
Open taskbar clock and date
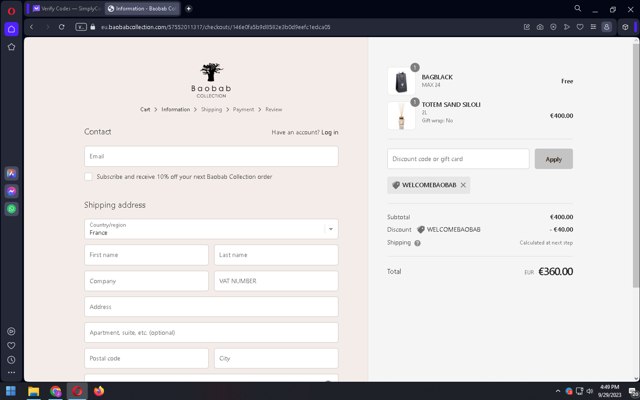tap(609, 391)
